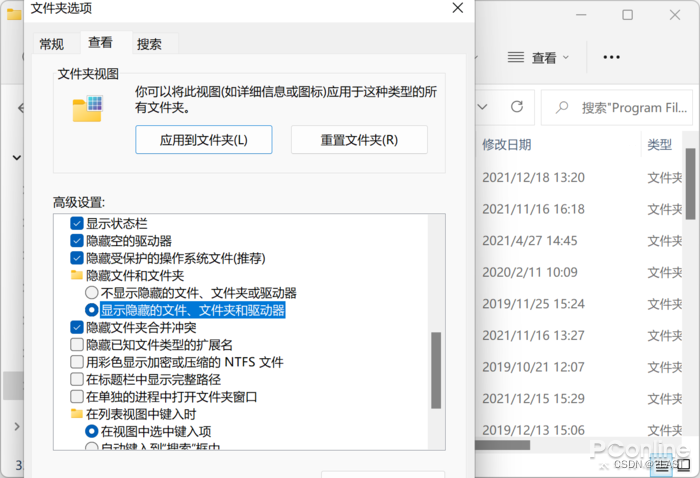Click the folder view icon in 文件夹视图
The height and width of the screenshot is (478, 700).
(88, 108)
